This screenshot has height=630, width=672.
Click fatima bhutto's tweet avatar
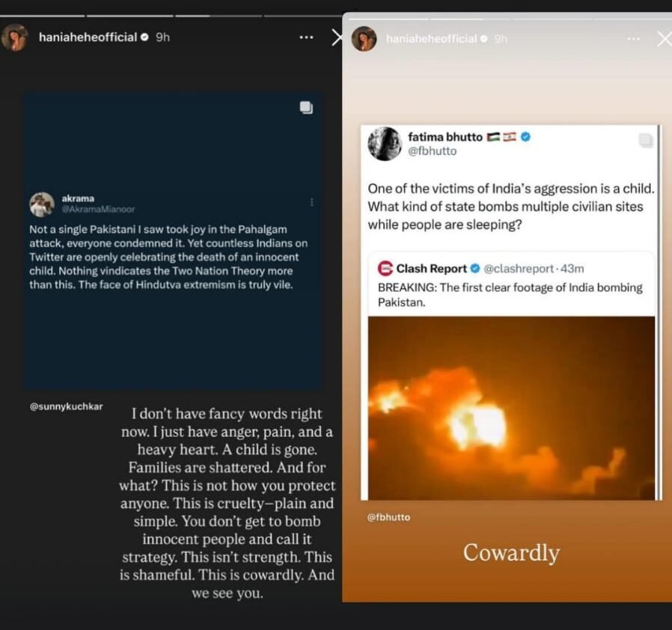click(x=385, y=143)
